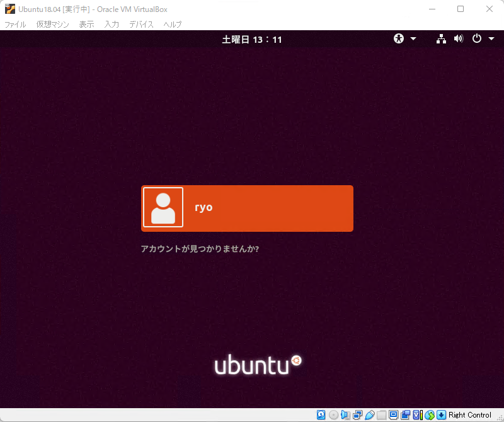The image size is (504, 422).
Task: Click the clock showing 13:11
Action: 252,38
